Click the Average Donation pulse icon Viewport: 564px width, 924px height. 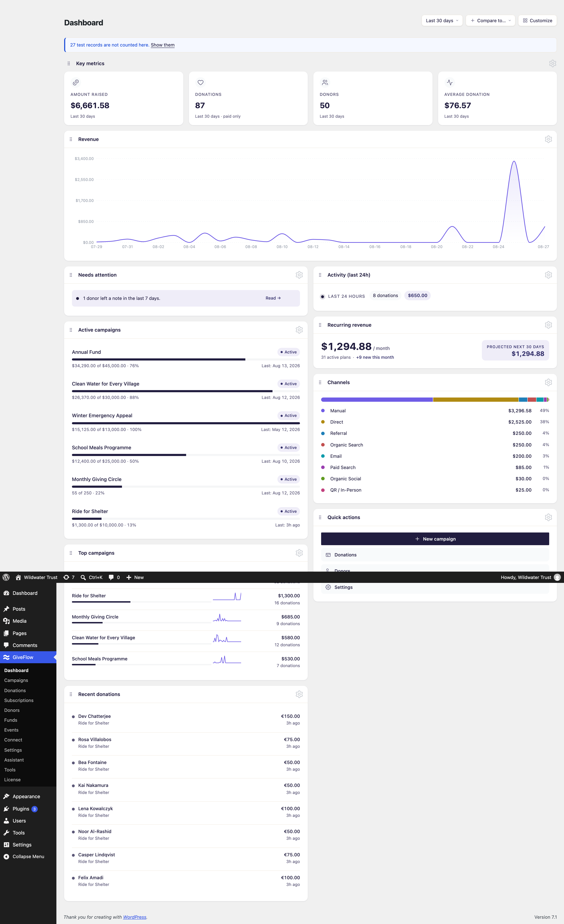coord(450,82)
